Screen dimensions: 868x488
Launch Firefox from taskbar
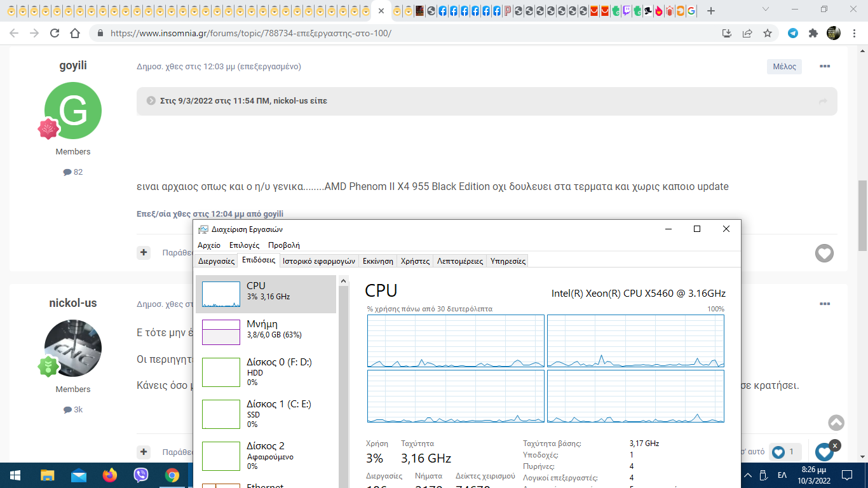point(110,475)
